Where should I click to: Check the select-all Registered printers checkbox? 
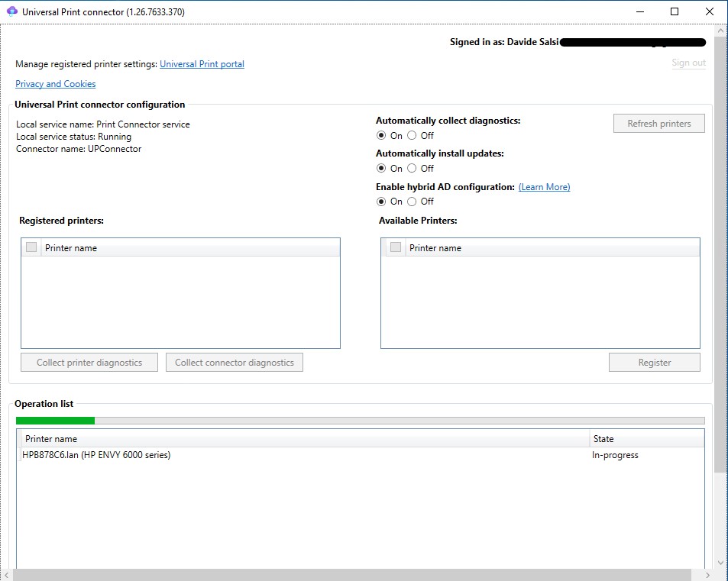pyautogui.click(x=31, y=247)
